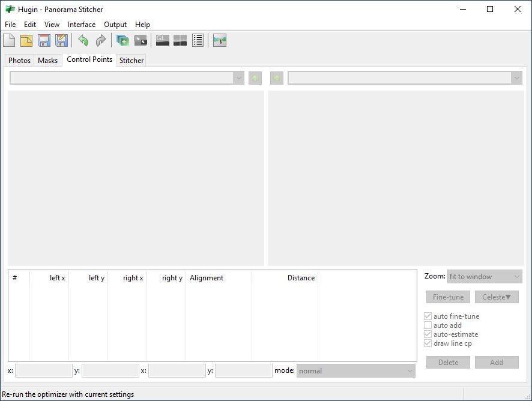Sort by the left y column header
Screen dimensions: 532x401
point(88,278)
